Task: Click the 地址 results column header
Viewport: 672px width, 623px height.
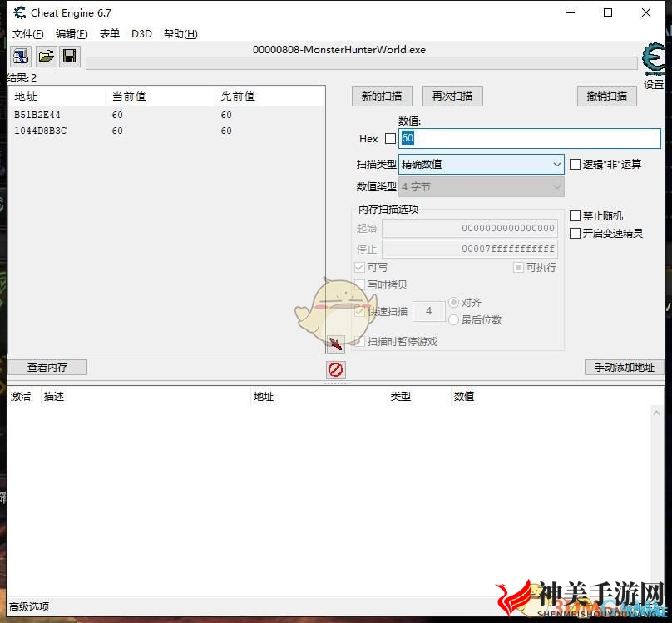Action: [x=57, y=96]
